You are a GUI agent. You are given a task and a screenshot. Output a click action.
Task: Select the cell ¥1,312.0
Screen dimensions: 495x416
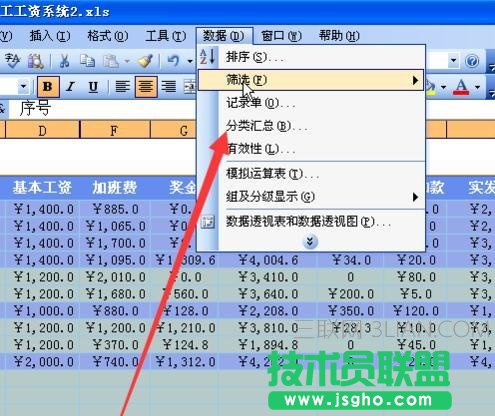186,362
